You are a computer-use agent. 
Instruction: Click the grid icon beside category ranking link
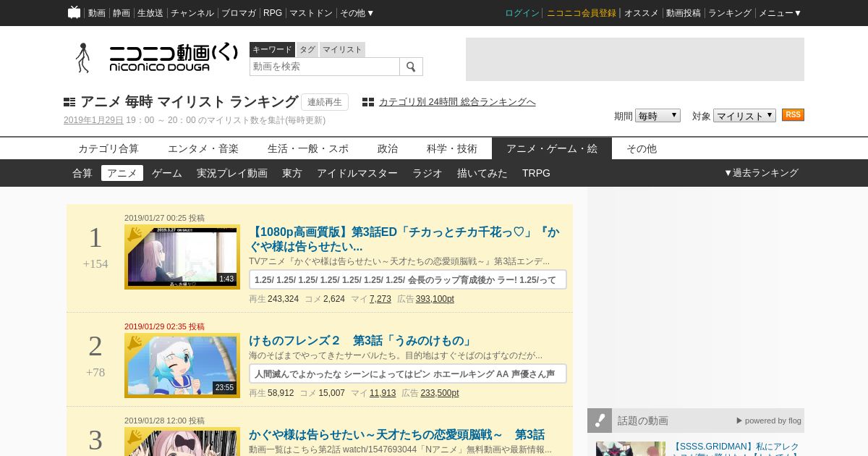[x=368, y=102]
